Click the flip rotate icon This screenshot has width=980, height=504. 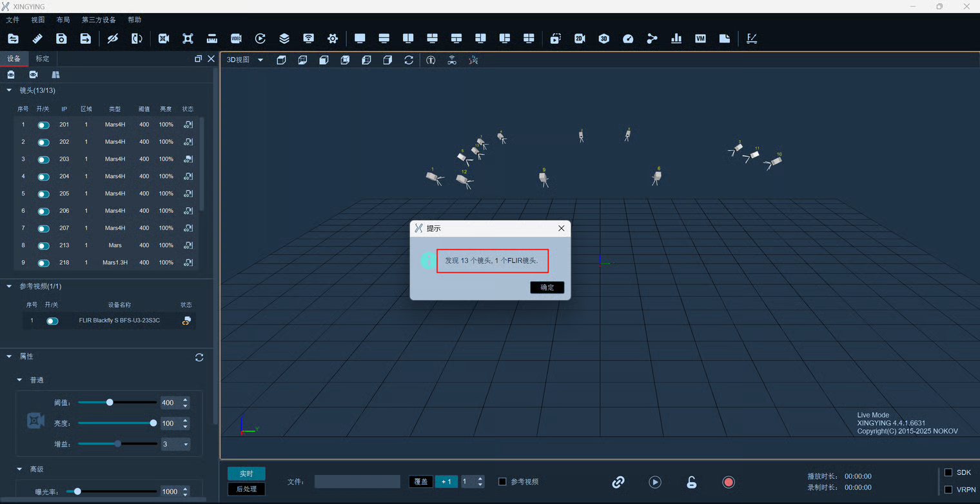[x=137, y=39]
